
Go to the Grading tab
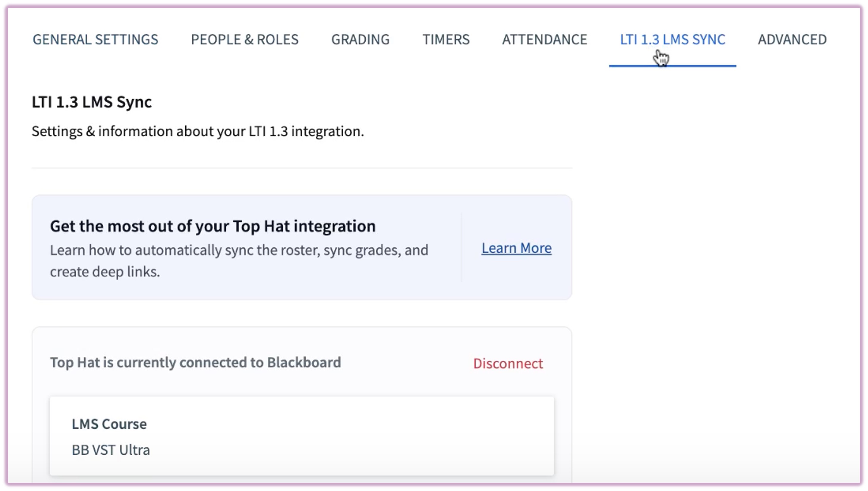(360, 40)
